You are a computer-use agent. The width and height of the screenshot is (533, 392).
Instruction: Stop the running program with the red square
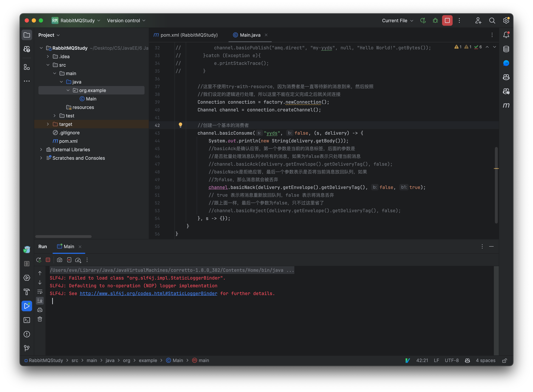pos(447,21)
